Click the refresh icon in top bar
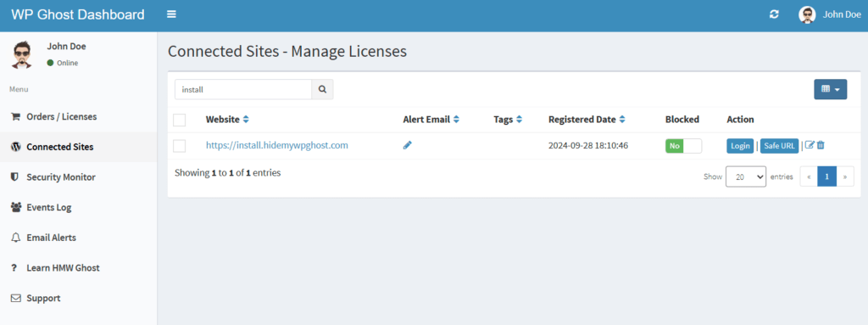 774,14
